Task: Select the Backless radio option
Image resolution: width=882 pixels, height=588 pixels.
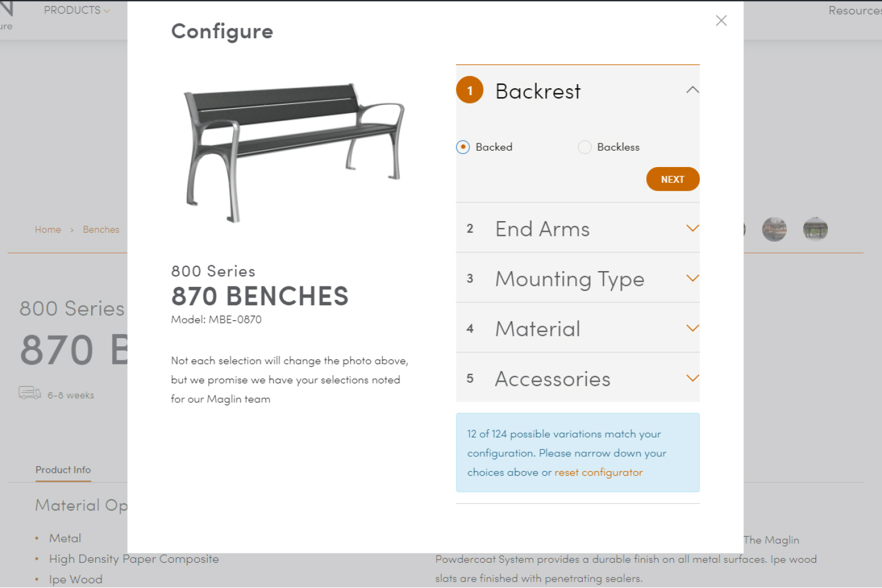Action: click(584, 147)
